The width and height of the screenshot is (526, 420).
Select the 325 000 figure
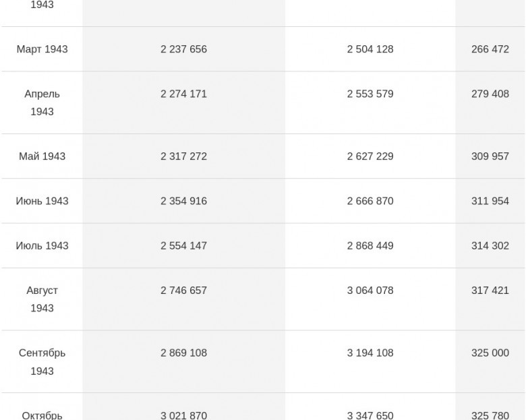click(x=490, y=353)
